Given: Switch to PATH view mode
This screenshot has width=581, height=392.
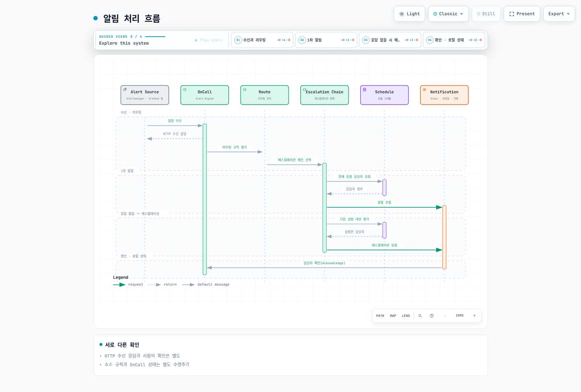Looking at the screenshot, I should click(x=380, y=316).
